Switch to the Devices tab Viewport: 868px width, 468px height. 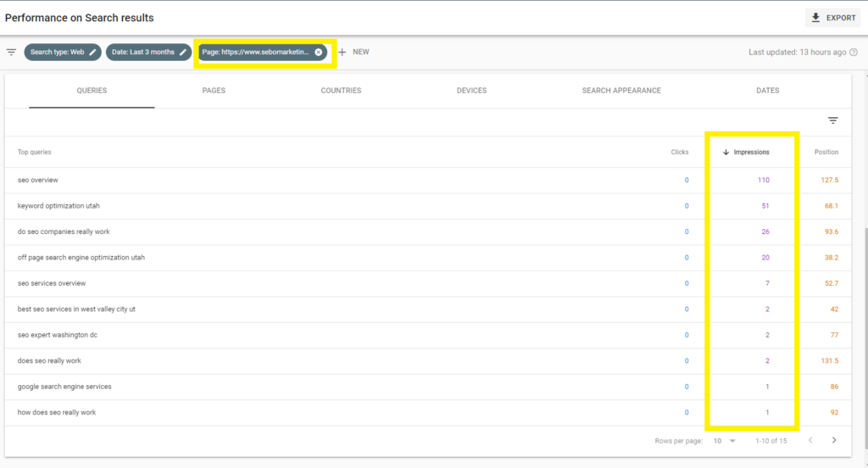tap(471, 91)
